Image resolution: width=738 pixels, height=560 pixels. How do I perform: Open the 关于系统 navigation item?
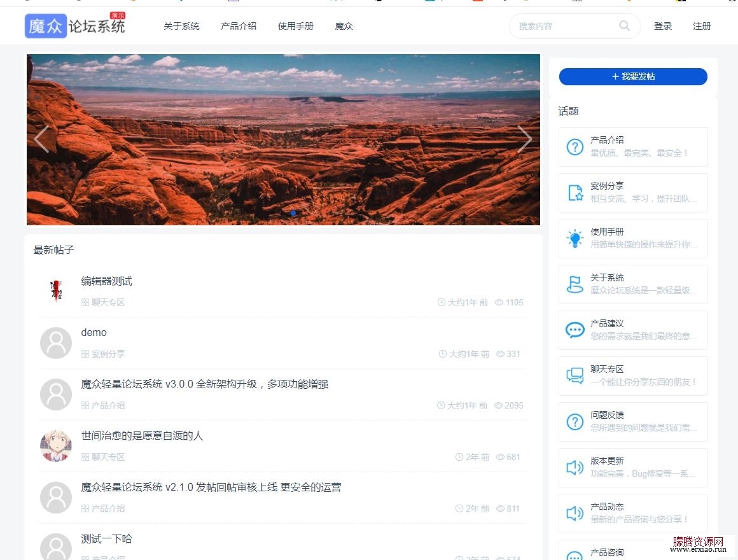pos(181,26)
